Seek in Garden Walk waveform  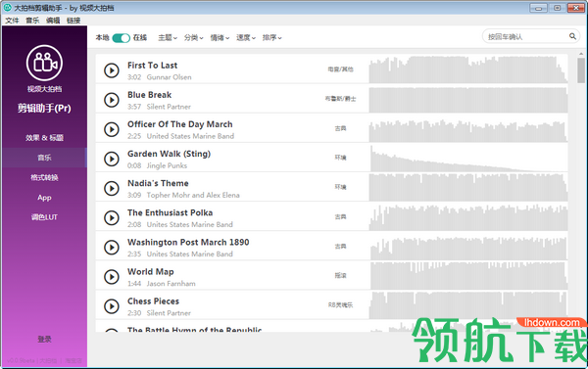point(468,159)
